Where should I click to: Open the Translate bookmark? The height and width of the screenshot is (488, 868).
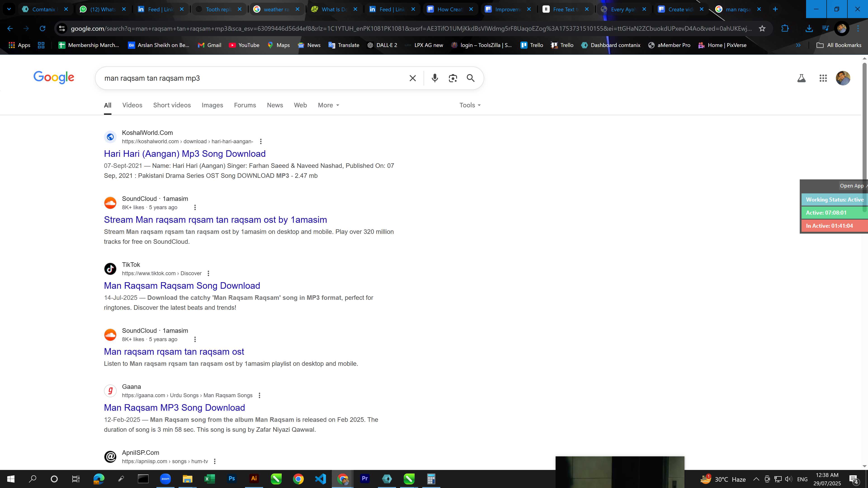click(344, 45)
